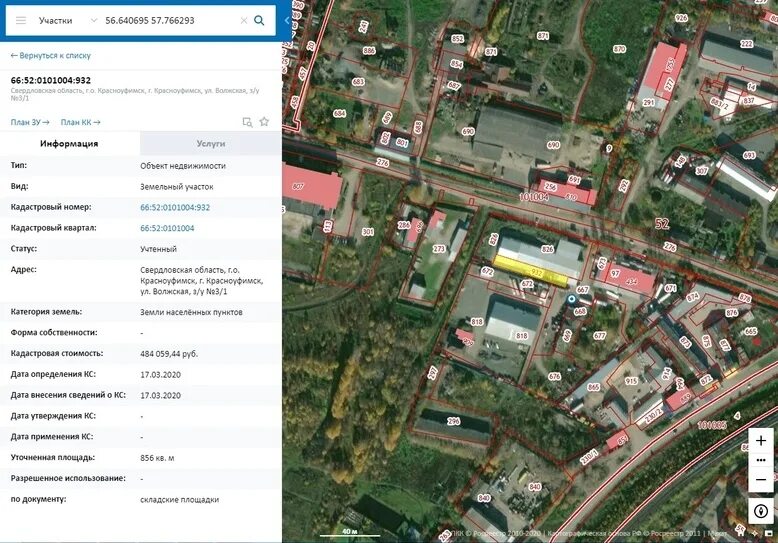The height and width of the screenshot is (543, 778).
Task: Click the locate-on-map icon beside star
Action: [x=247, y=122]
